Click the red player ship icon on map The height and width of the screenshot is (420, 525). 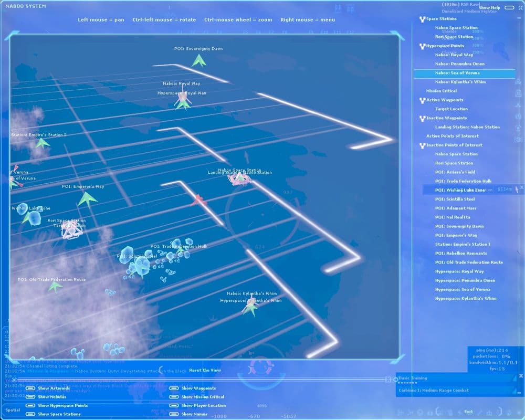[198, 200]
